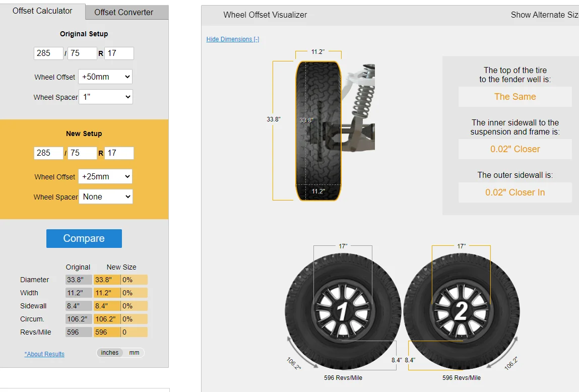The width and height of the screenshot is (579, 392).
Task: Click New Setup tire width field 285
Action: pos(48,153)
